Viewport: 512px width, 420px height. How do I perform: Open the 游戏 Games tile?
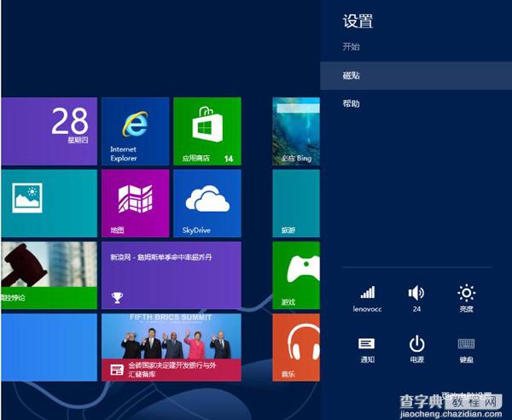(296, 276)
